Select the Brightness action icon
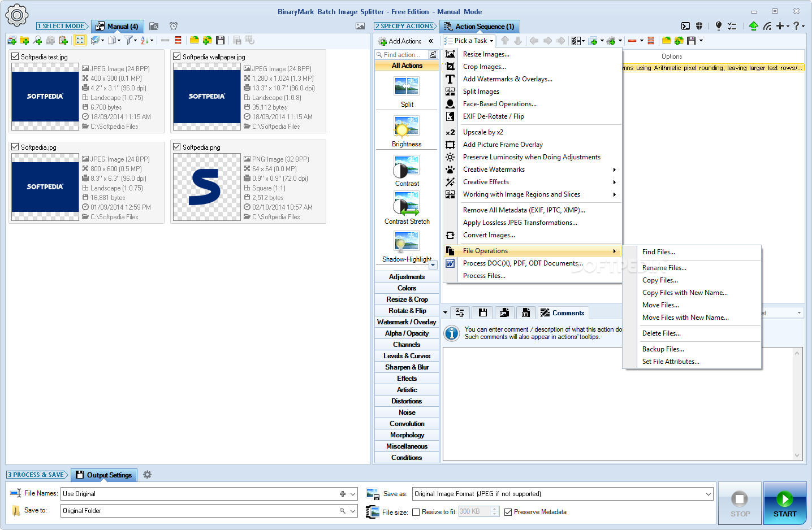 click(x=407, y=127)
